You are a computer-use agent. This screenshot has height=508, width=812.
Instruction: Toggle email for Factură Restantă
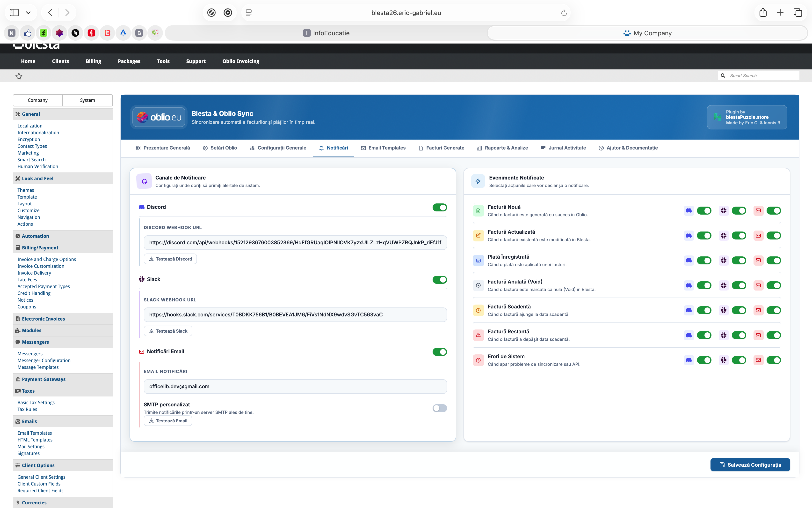(774, 335)
